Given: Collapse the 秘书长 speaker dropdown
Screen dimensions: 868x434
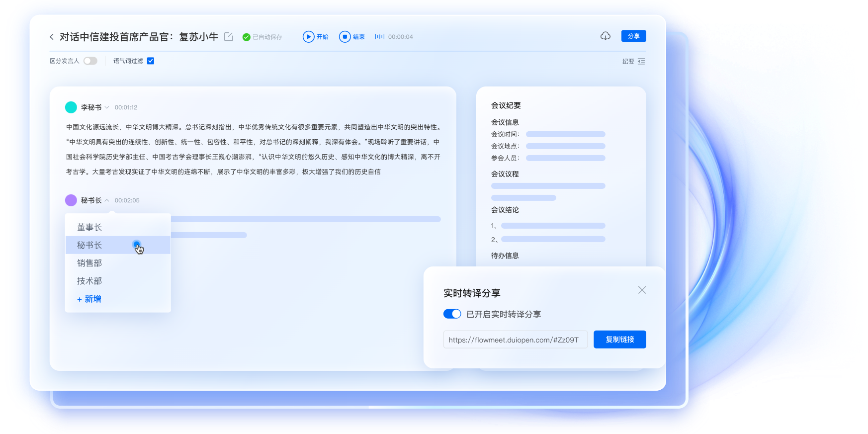Looking at the screenshot, I should 107,200.
